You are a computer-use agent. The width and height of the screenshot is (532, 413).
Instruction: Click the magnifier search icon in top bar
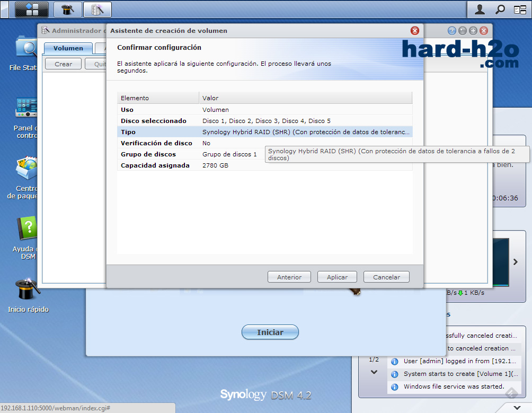tap(500, 9)
